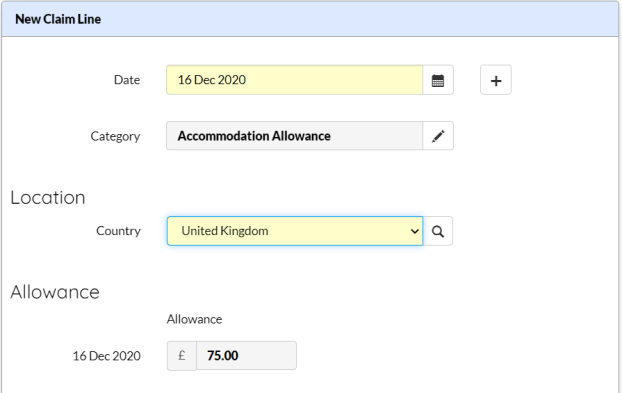Edit category with the pencil icon
622x393 pixels.
coord(438,136)
